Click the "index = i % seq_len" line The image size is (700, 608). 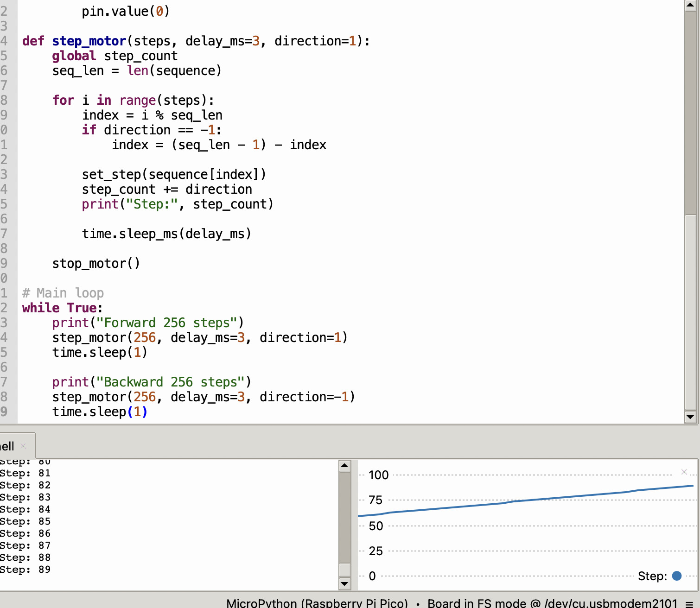(x=152, y=115)
